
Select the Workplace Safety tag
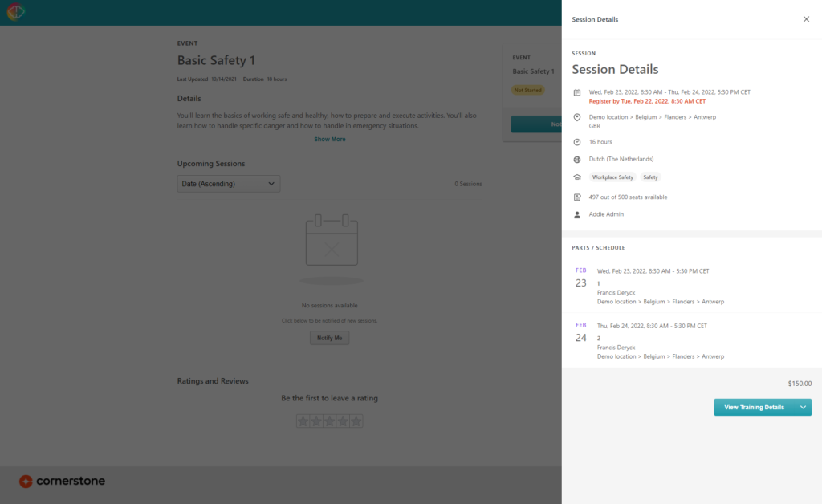[612, 177]
